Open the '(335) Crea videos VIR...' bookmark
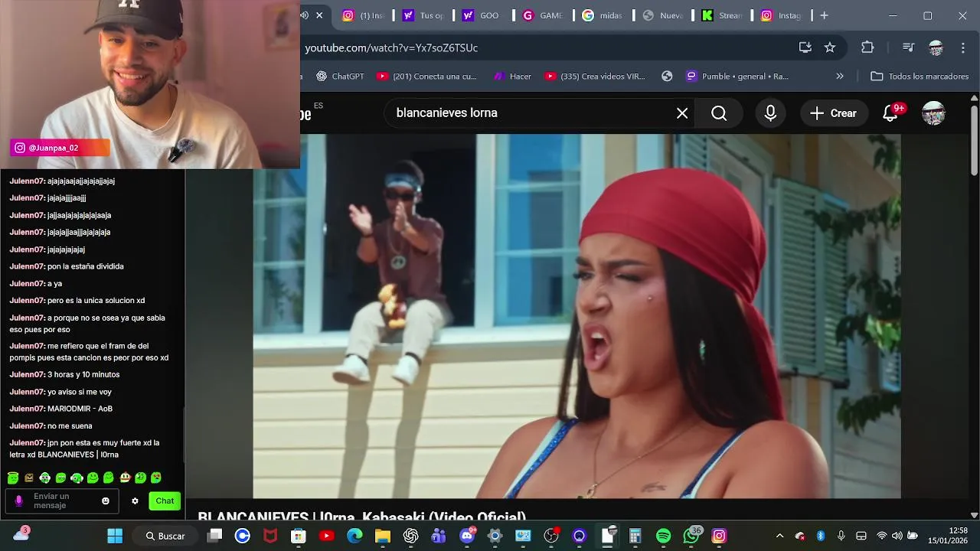This screenshot has height=551, width=980. tap(595, 77)
